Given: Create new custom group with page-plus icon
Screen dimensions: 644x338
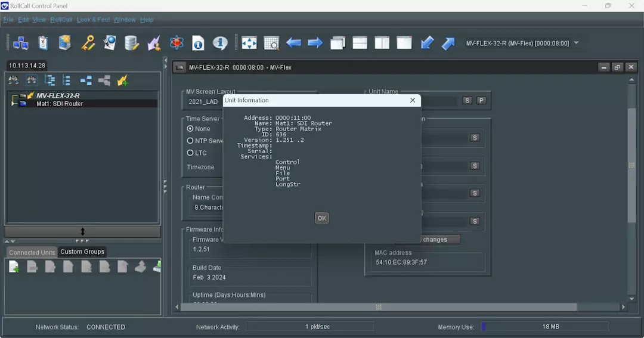Looking at the screenshot, I should click(14, 266).
